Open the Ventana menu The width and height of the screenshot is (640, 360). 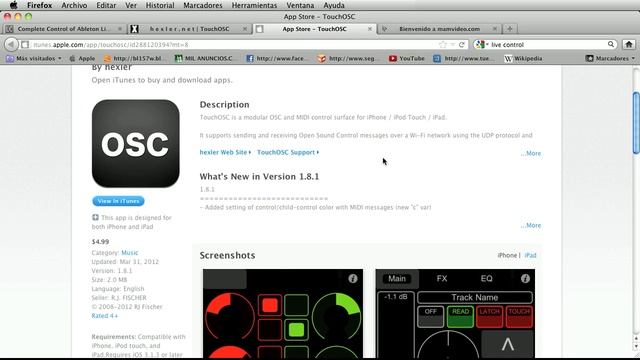300,5
